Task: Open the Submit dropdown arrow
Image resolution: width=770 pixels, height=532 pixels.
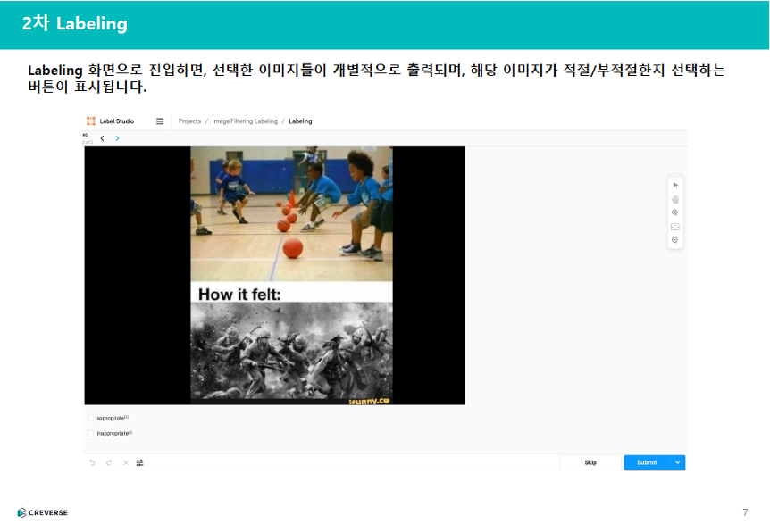Action: pyautogui.click(x=678, y=462)
